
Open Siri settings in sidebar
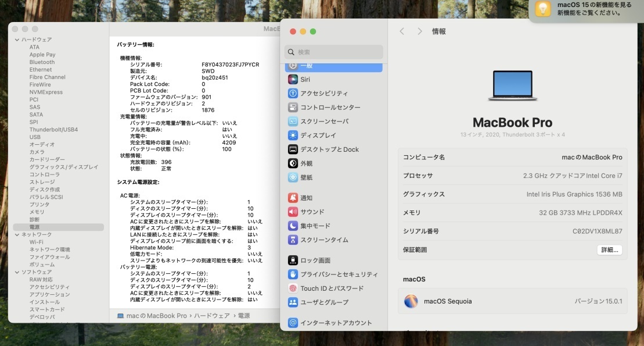point(305,80)
